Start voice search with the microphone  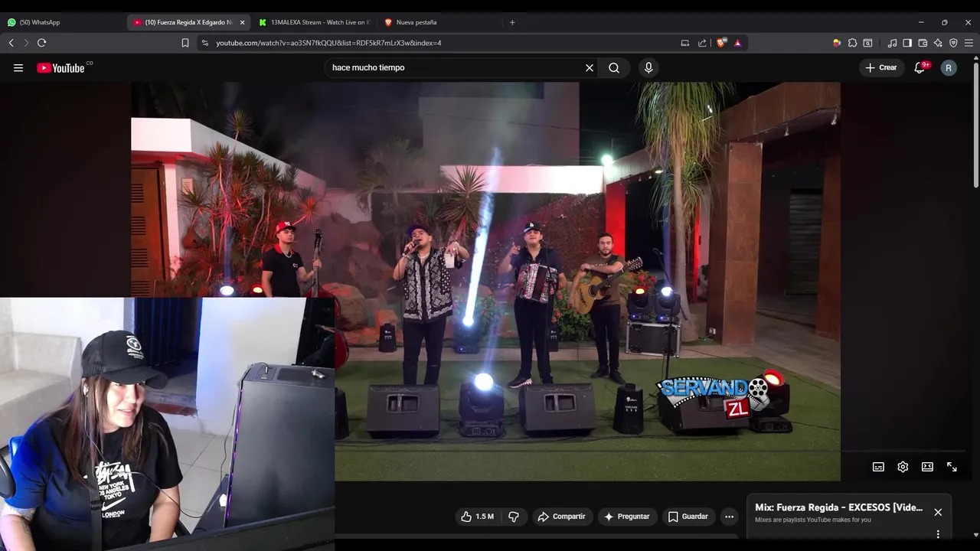(648, 67)
